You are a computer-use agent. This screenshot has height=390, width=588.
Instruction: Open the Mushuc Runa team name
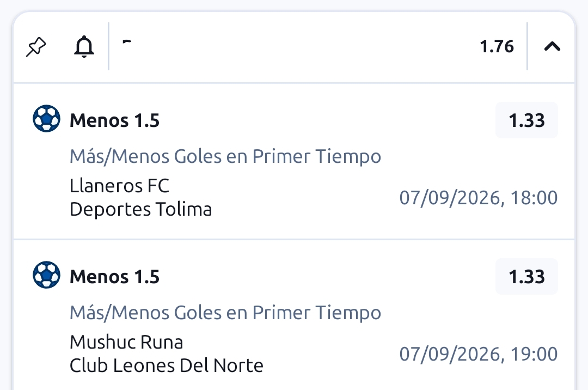coord(126,342)
